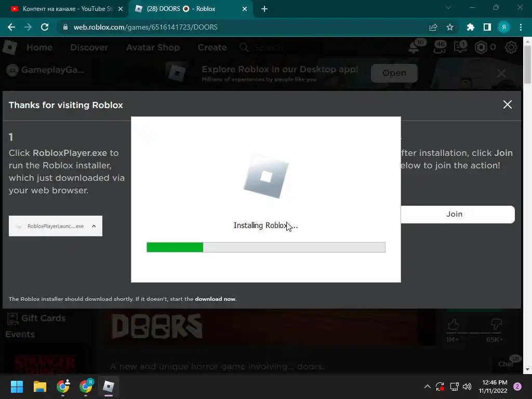Screen dimensions: 532x399
Task: Click the Roblox logo in navbar
Action: [x=10, y=47]
